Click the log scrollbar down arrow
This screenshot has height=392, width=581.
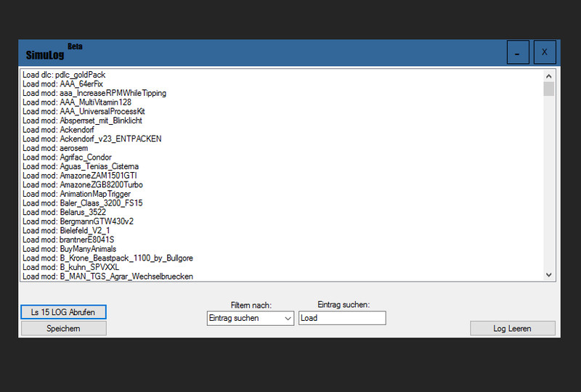click(549, 274)
